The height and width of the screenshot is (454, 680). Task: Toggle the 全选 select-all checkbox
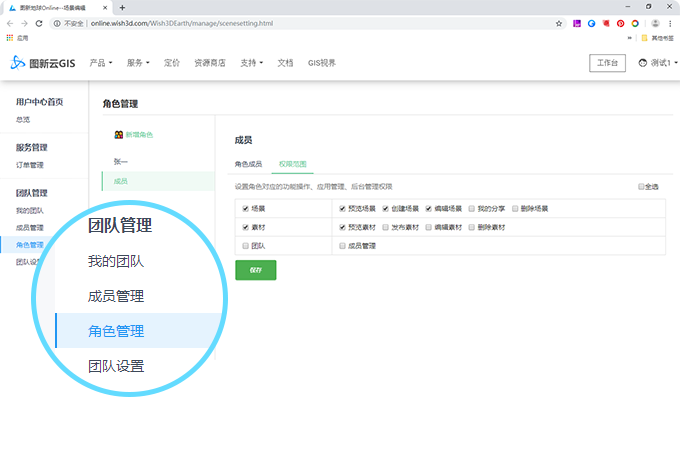tap(642, 187)
